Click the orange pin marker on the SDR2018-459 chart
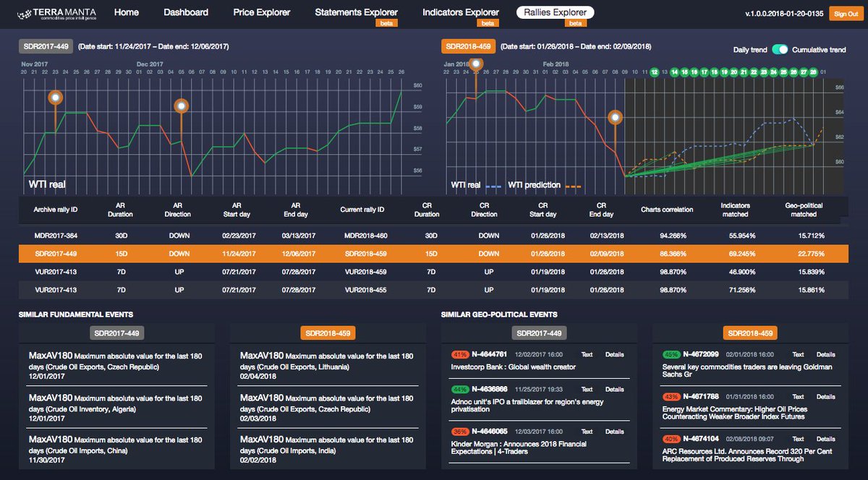868x480 pixels. 616,116
